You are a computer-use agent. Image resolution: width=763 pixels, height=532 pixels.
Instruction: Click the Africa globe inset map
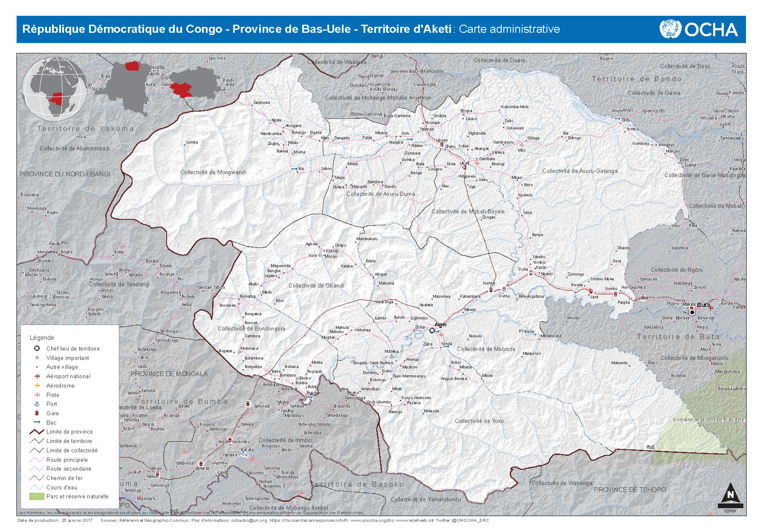click(55, 89)
